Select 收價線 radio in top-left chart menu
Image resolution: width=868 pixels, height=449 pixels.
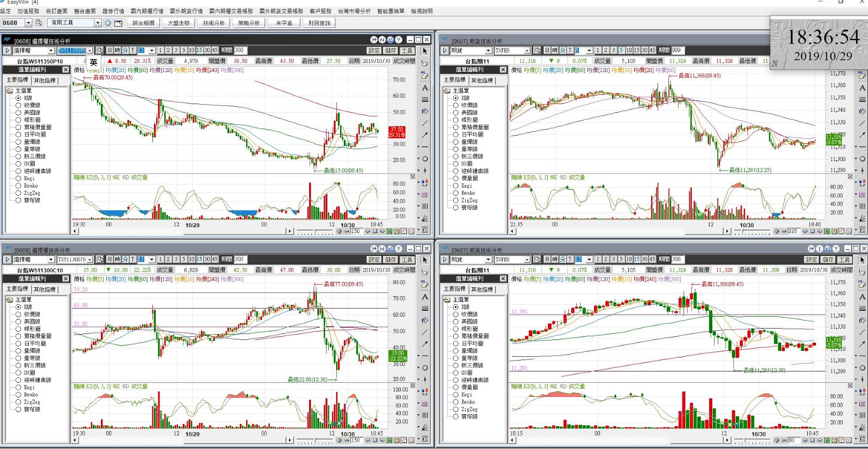(x=18, y=105)
